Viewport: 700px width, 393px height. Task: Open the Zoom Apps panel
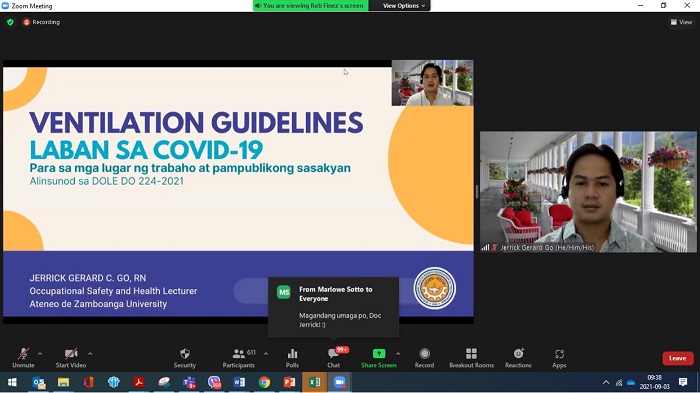click(x=559, y=358)
